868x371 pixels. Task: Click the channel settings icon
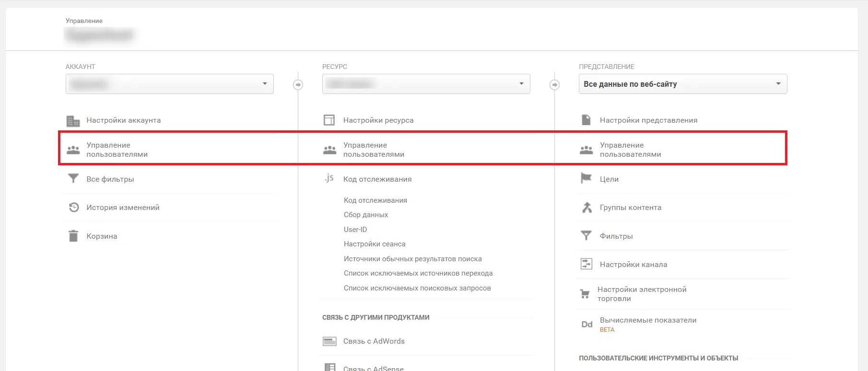click(586, 264)
